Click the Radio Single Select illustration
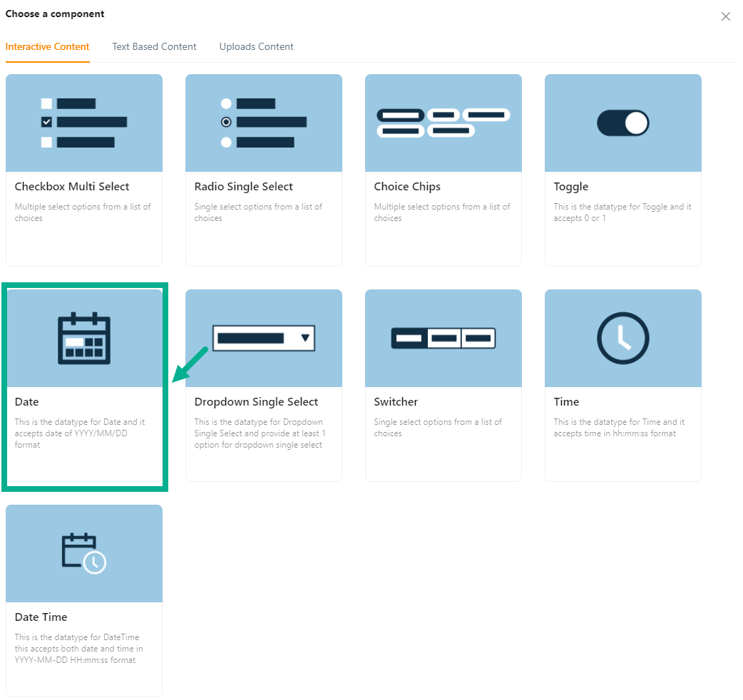 tap(263, 123)
